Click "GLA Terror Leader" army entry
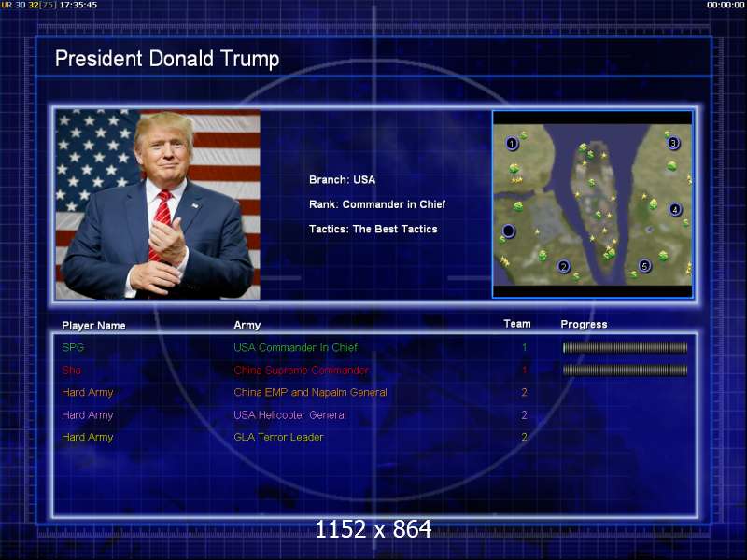The height and width of the screenshot is (560, 747). 278,437
